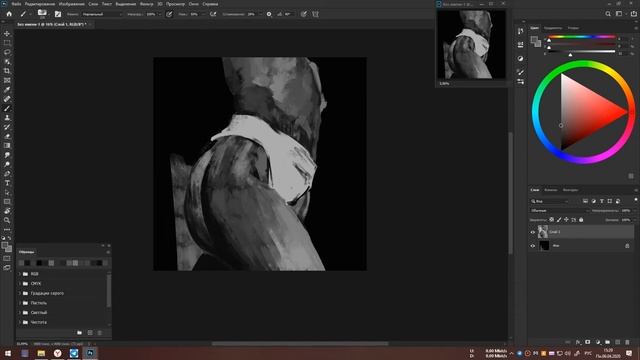
Task: Open the Изображение menu
Action: [71, 4]
